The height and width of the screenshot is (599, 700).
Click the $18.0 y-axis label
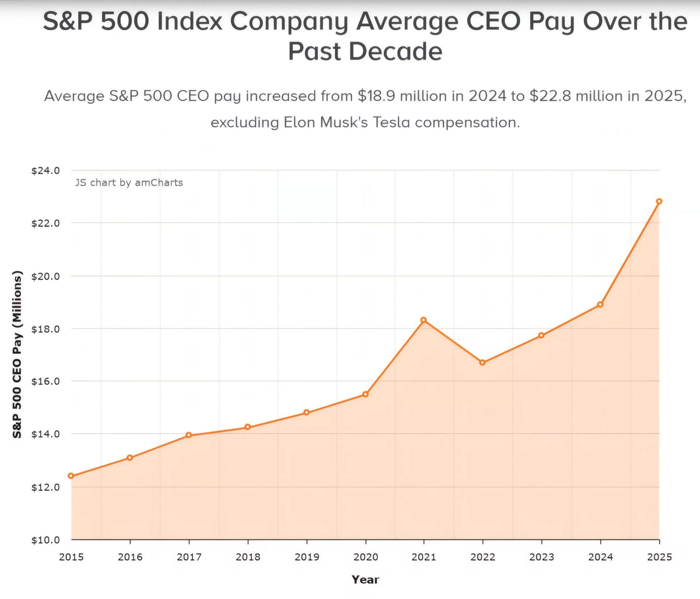click(46, 329)
